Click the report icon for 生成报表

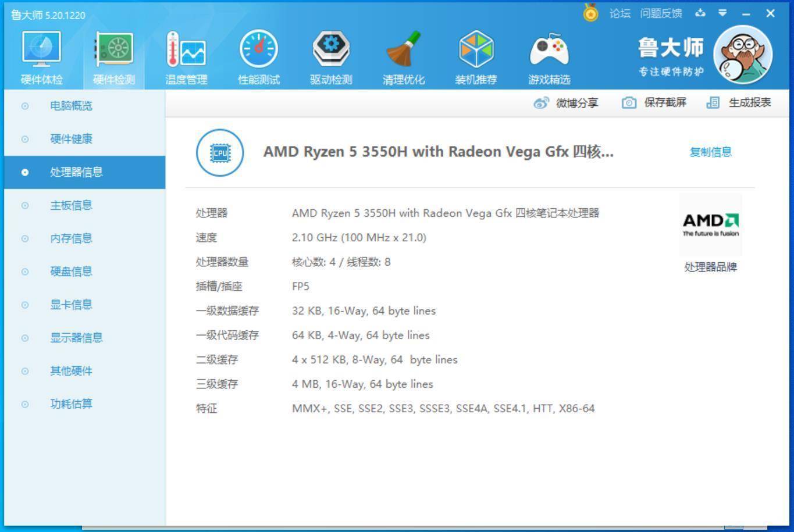(713, 103)
